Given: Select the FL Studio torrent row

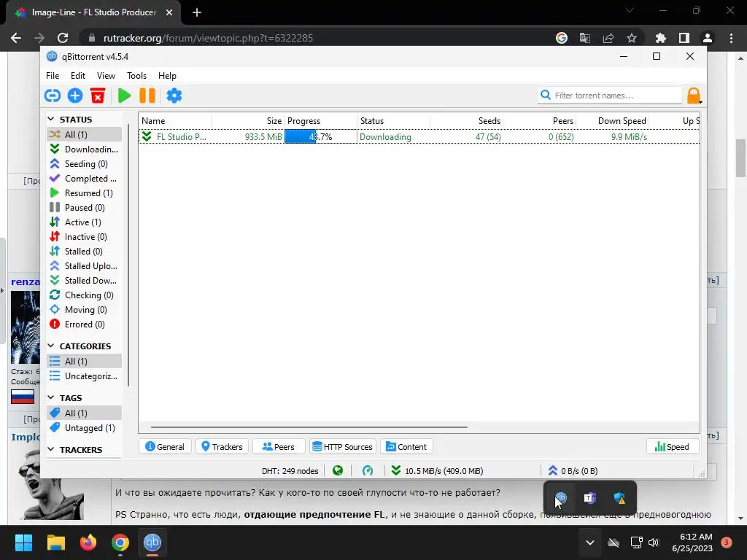Looking at the screenshot, I should (419, 136).
